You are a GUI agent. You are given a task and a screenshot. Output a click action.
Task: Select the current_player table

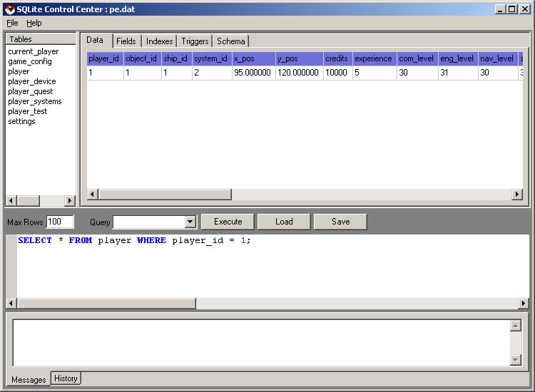point(34,51)
